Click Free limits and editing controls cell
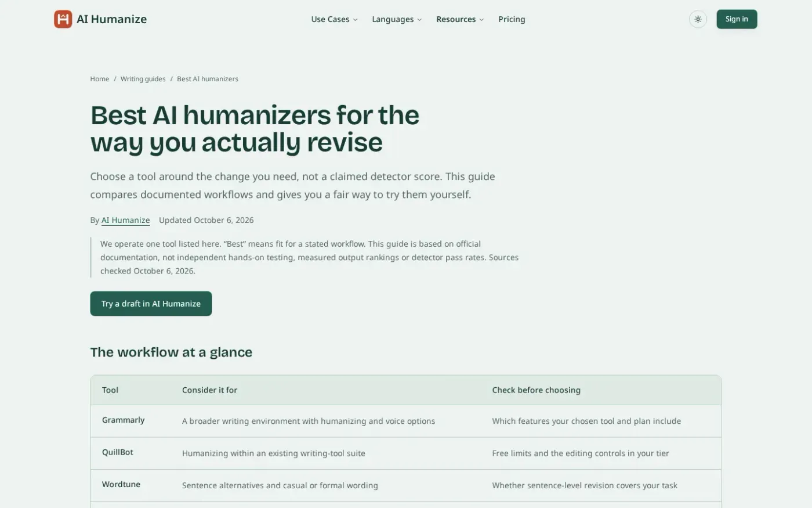The height and width of the screenshot is (508, 812). click(581, 453)
